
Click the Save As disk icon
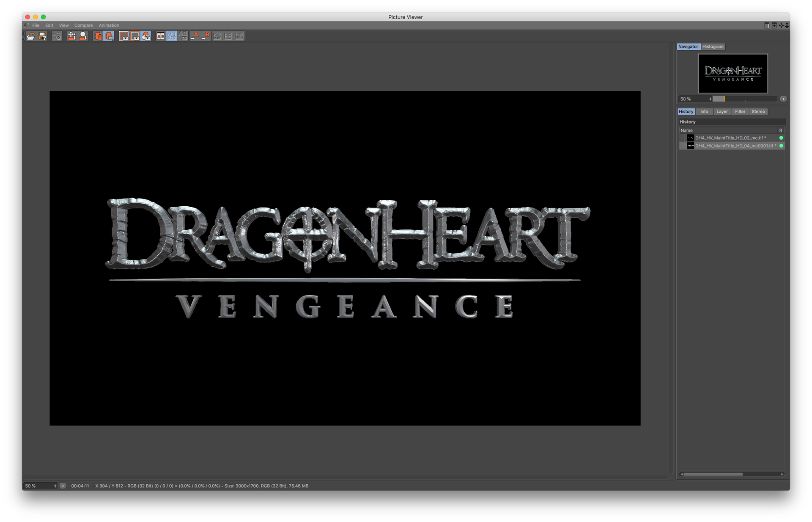(42, 36)
